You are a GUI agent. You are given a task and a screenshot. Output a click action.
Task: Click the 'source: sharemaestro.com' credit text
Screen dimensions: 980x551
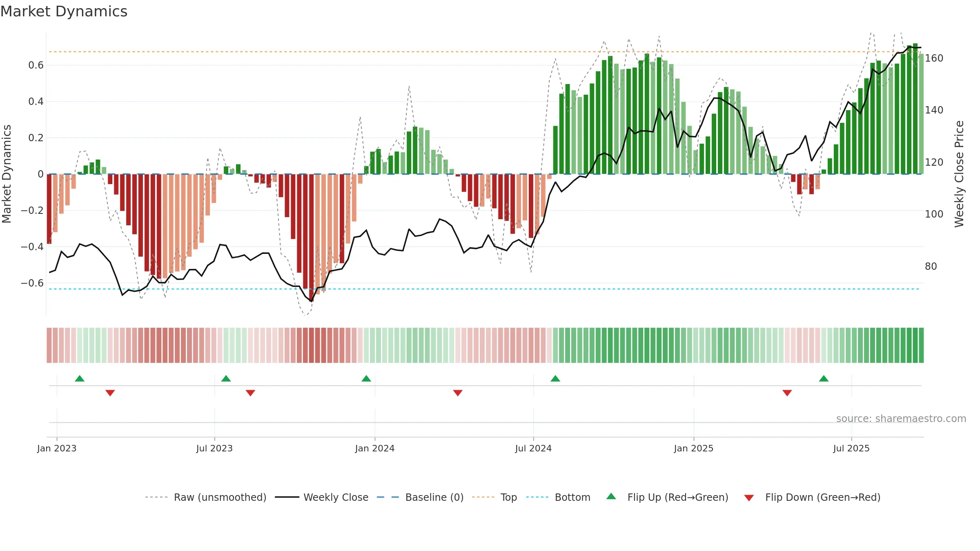pos(901,418)
